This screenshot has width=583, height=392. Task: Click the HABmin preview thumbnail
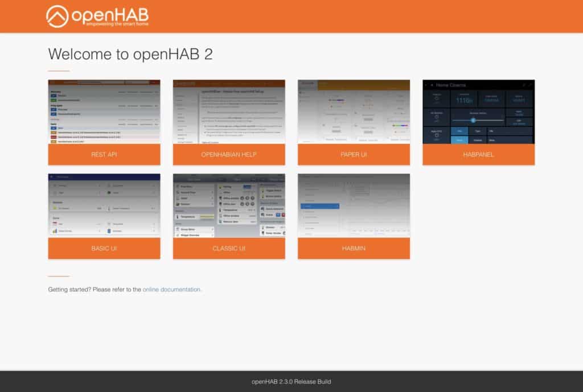pyautogui.click(x=354, y=206)
